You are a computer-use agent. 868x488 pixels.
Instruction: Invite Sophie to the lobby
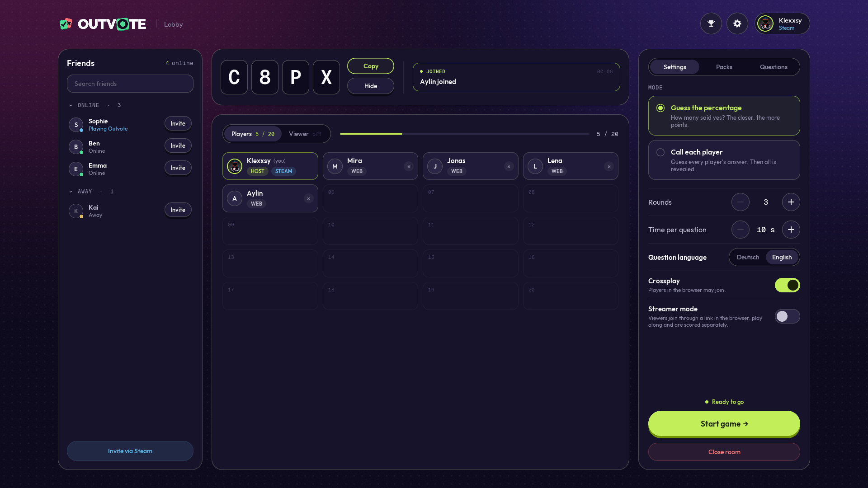[x=178, y=123]
